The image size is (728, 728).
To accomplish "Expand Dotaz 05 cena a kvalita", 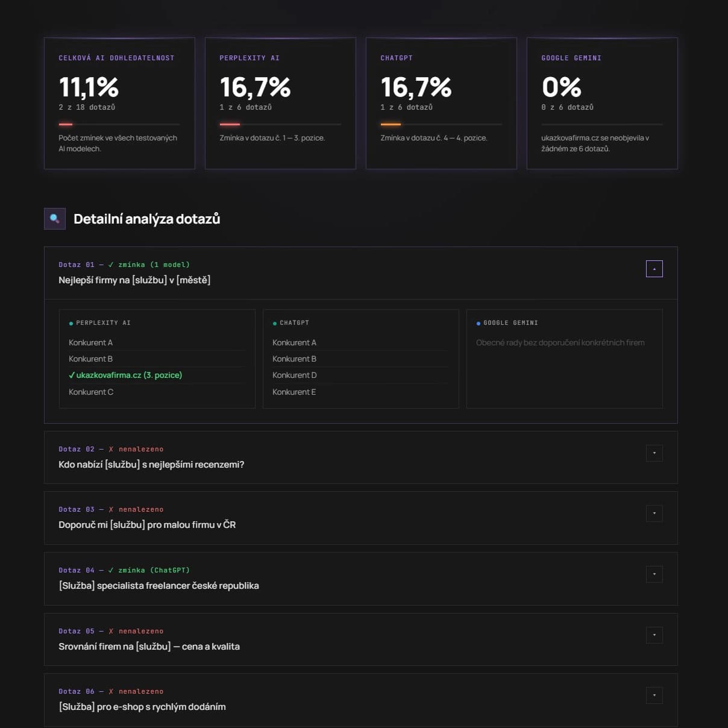I will (654, 635).
